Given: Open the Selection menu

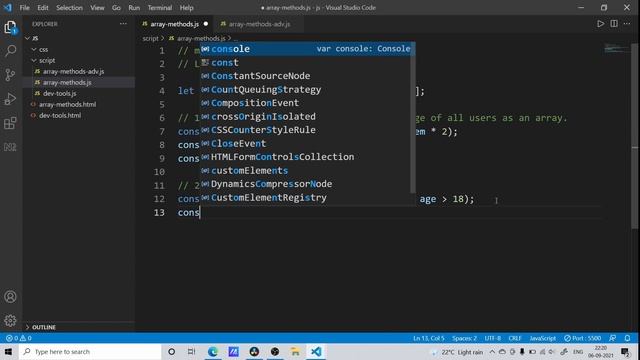Looking at the screenshot, I should click(x=69, y=7).
